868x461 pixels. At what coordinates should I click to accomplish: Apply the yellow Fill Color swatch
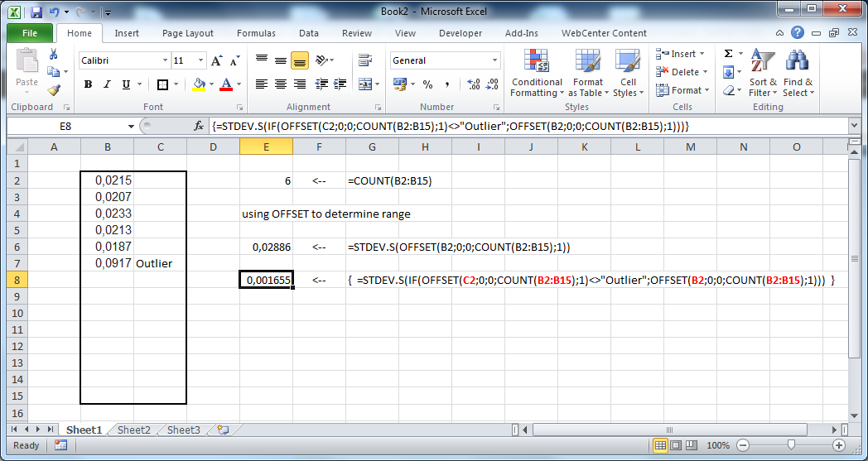tap(200, 84)
